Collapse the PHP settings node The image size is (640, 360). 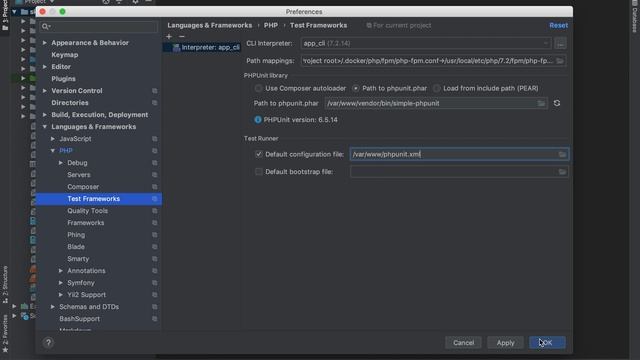[53, 151]
